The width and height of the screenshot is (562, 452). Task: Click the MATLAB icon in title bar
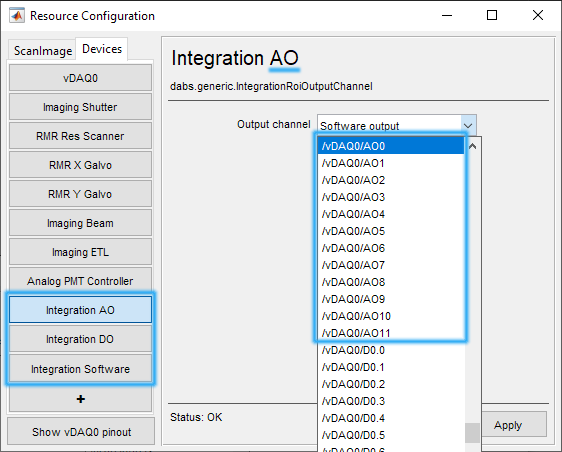[17, 15]
